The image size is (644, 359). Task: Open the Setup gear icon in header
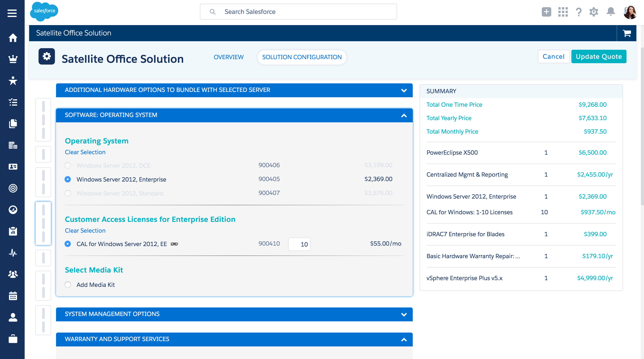(x=594, y=12)
